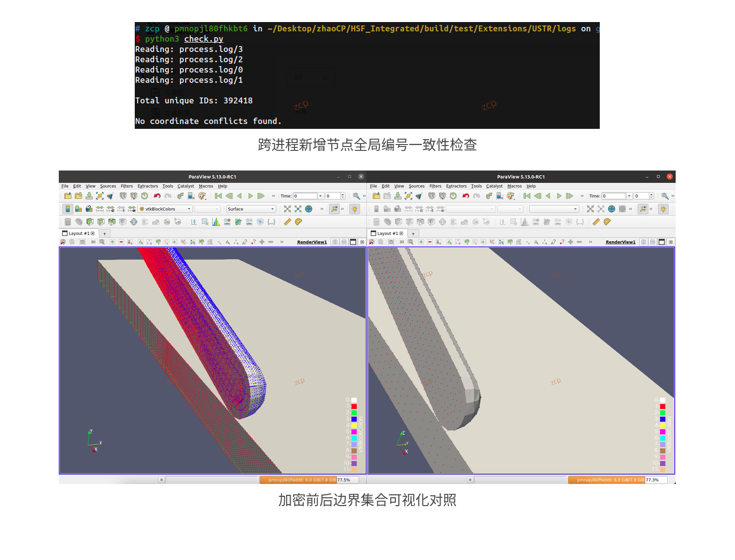The image size is (735, 560).
Task: Click Reset camera icon in right ParaView
Action: pyautogui.click(x=590, y=209)
